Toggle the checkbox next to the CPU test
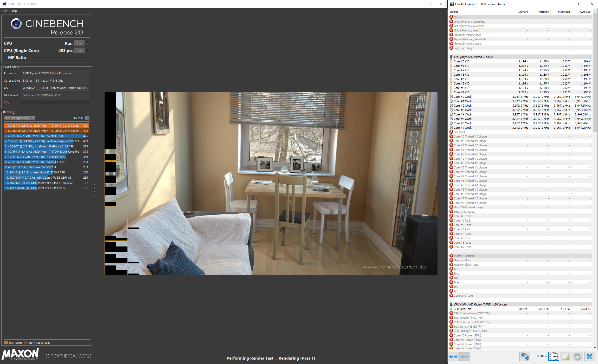The image size is (598, 364). point(88,43)
